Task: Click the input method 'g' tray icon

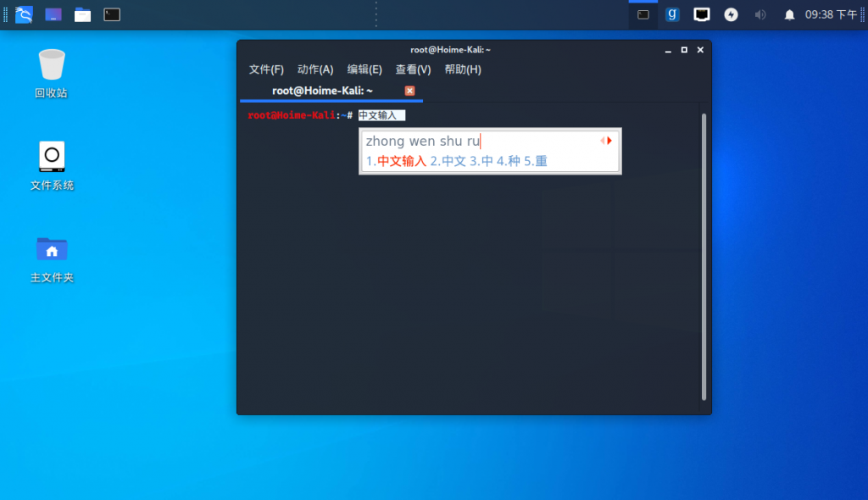Action: (x=672, y=14)
